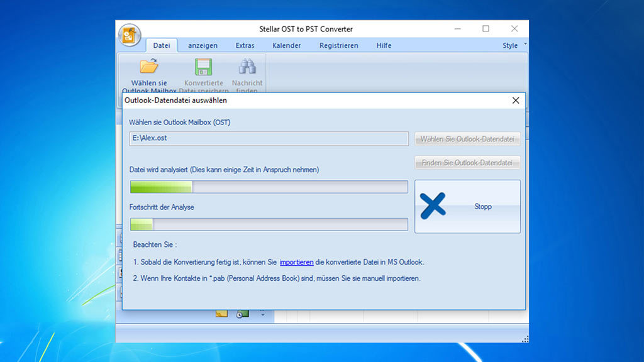Image resolution: width=644 pixels, height=362 pixels.
Task: Click the Fortschritt der Analyse progress bar
Action: coord(269,224)
